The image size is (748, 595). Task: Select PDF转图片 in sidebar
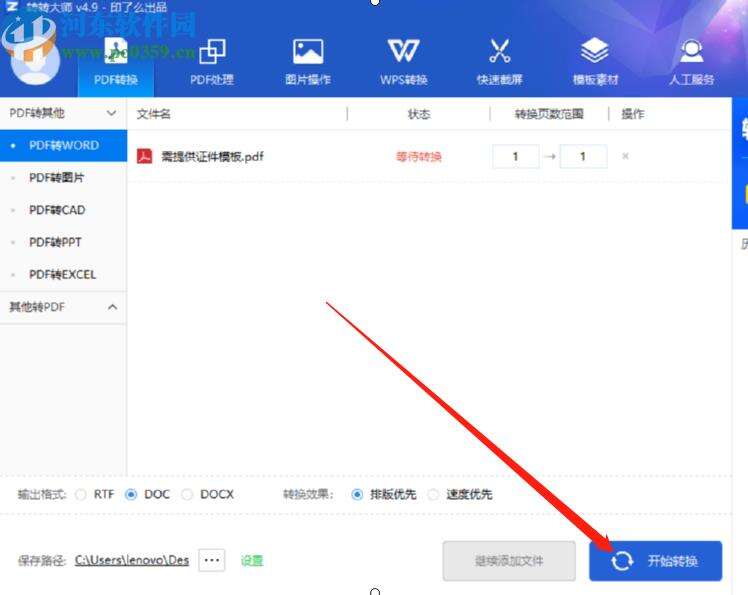[63, 177]
